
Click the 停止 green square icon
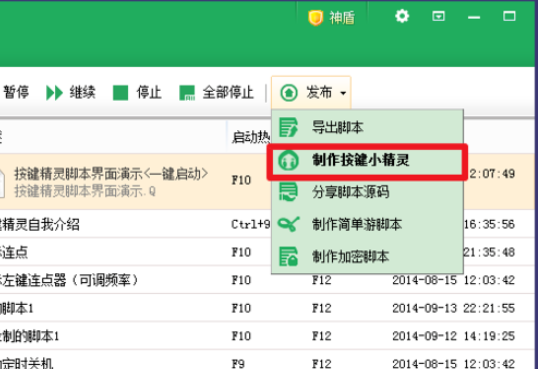[120, 93]
